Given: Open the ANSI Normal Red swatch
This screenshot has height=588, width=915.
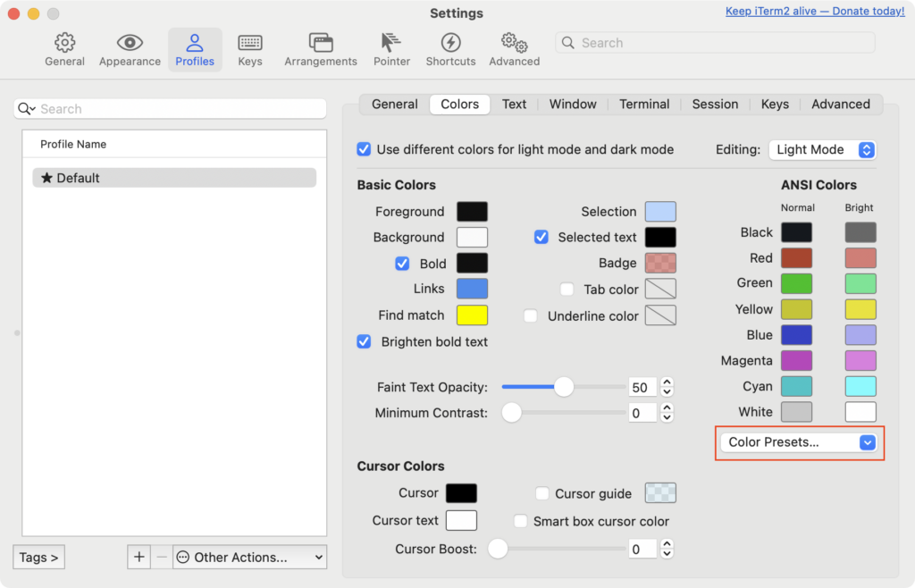Looking at the screenshot, I should click(x=796, y=258).
